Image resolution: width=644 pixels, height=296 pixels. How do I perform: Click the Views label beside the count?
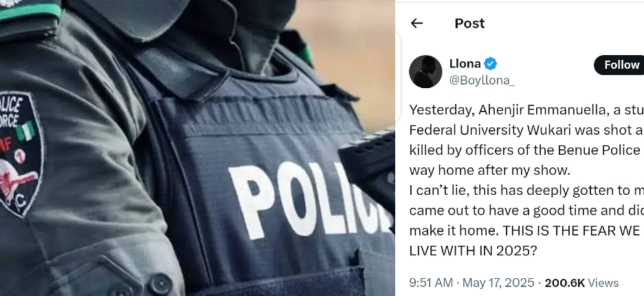tap(603, 283)
